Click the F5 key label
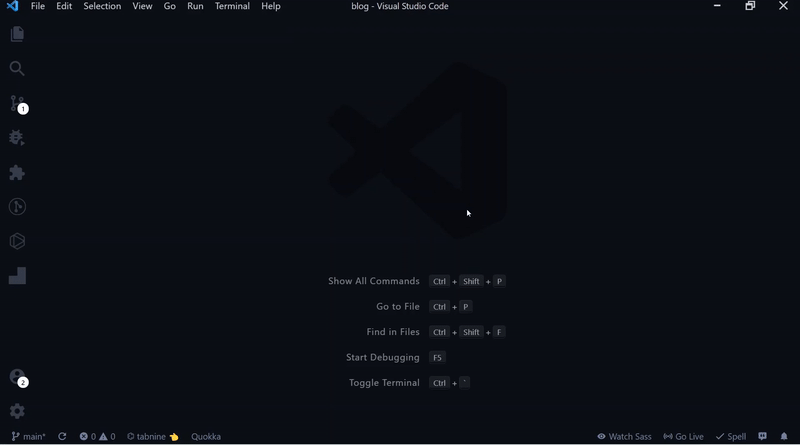Screen dimensions: 800x445 (x=437, y=358)
